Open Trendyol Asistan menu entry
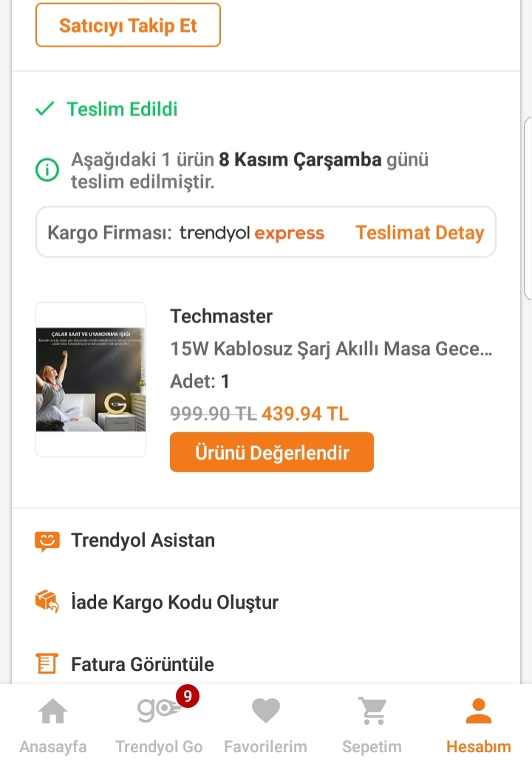The height and width of the screenshot is (767, 532). pos(143,540)
